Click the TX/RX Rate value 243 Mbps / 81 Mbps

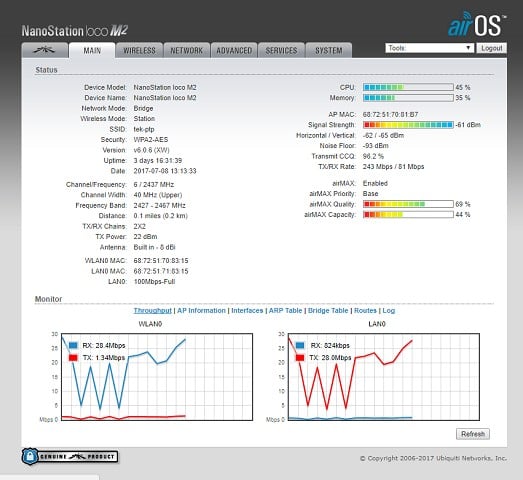394,166
